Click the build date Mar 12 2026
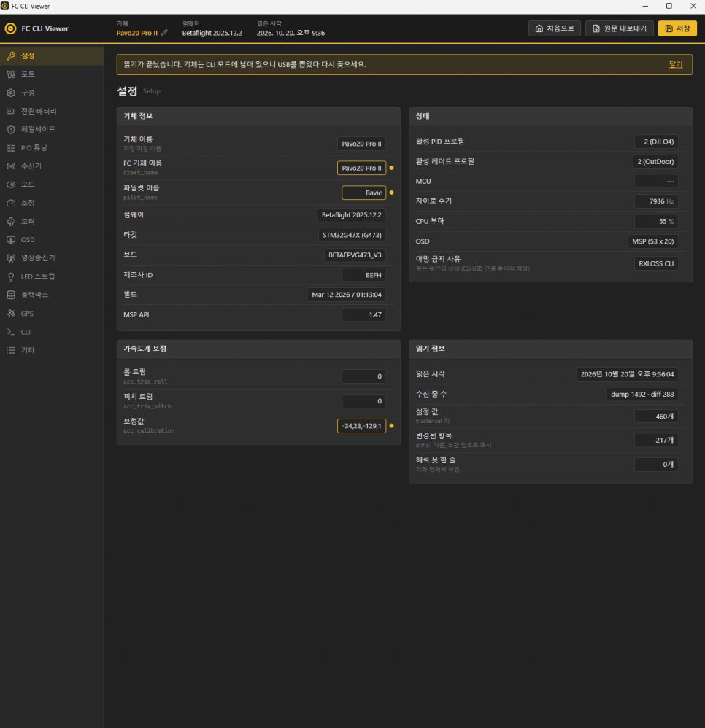The image size is (705, 728). 347,295
